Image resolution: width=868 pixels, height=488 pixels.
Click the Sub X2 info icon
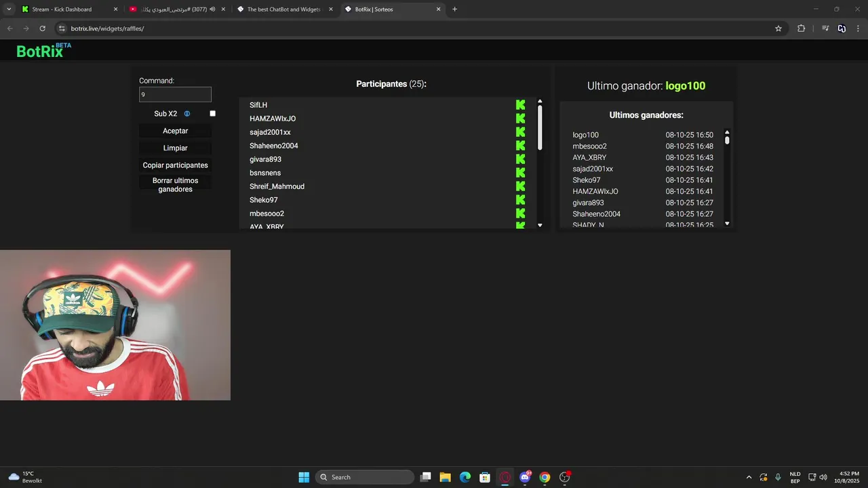click(187, 114)
